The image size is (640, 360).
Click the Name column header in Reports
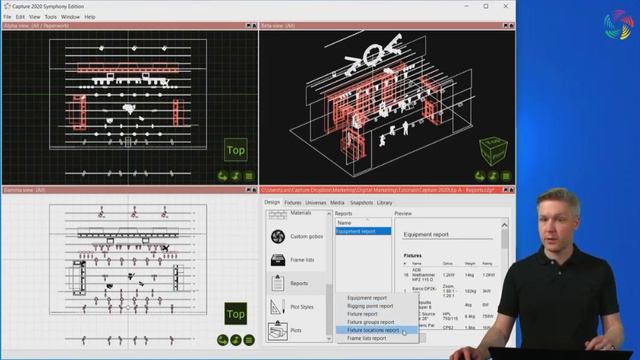pyautogui.click(x=363, y=223)
